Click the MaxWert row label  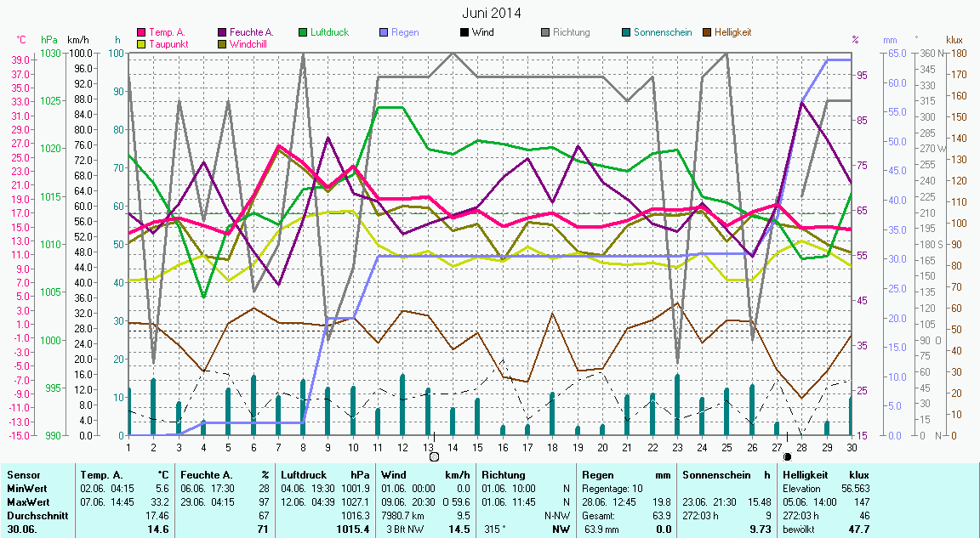coord(26,502)
